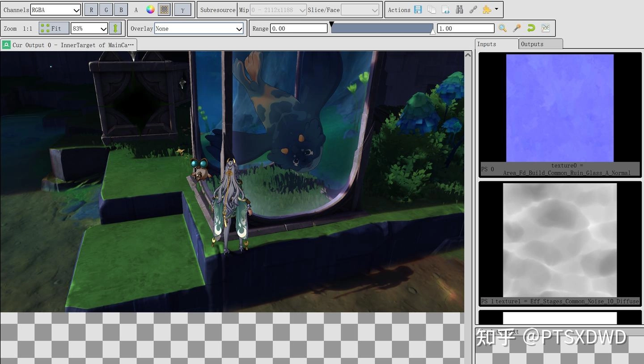Click the yellow puzzle piece extension icon
The height and width of the screenshot is (364, 644).
pyautogui.click(x=487, y=10)
